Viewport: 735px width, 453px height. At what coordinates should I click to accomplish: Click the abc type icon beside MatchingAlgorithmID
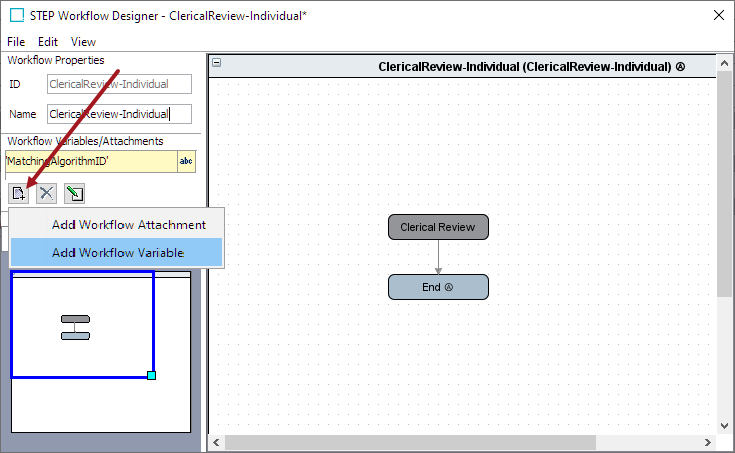tap(186, 162)
